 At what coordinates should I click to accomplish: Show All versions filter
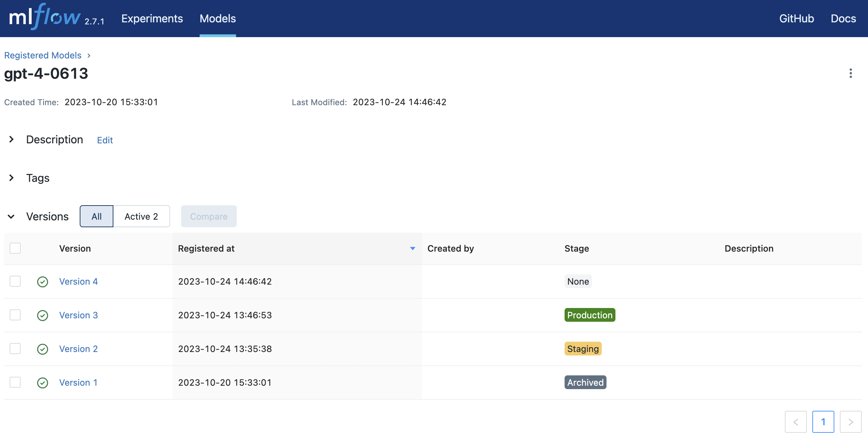point(97,216)
